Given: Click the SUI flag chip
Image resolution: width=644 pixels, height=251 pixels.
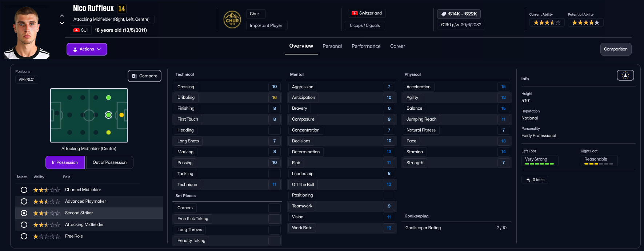Looking at the screenshot, I should click(81, 30).
